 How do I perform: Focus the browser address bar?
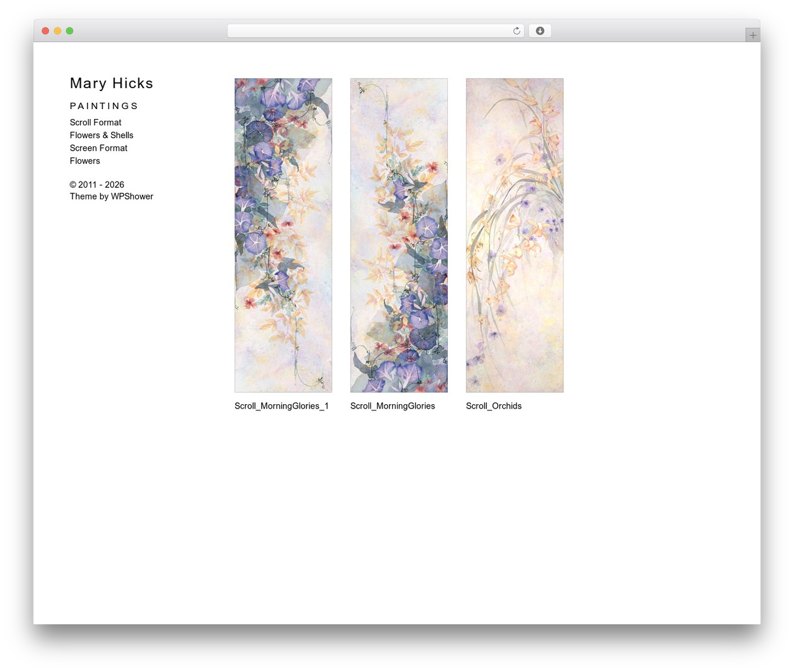(x=375, y=31)
